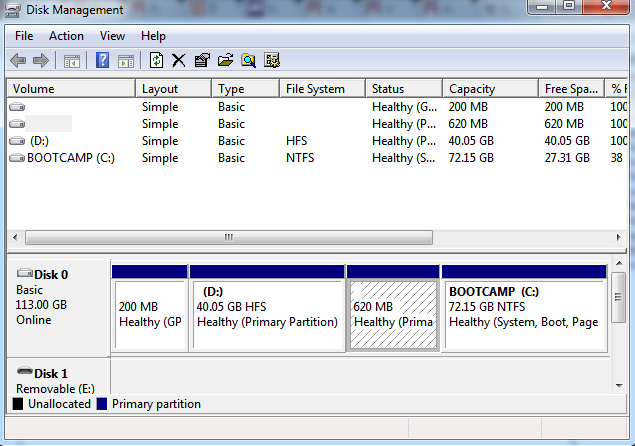The width and height of the screenshot is (635, 446).
Task: Select the 200 MB partition block on Disk 0
Action: coord(149,308)
